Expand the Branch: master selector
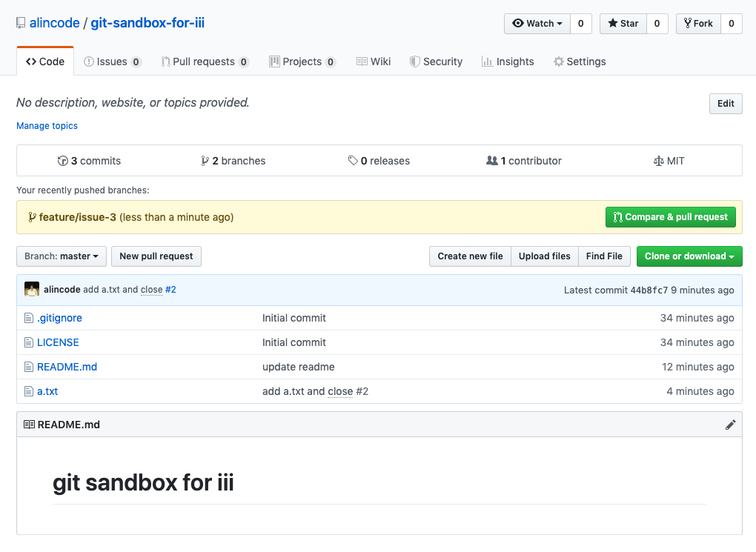Screen dimensions: 756x552 pos(62,256)
